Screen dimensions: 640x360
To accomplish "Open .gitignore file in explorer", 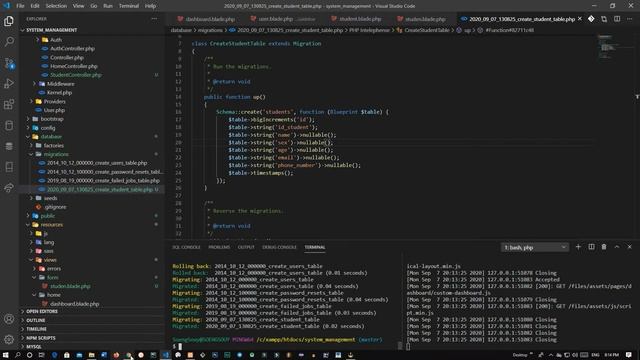I will click(56, 207).
